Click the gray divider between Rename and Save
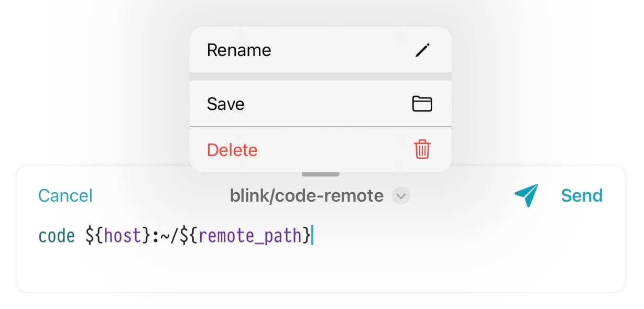This screenshot has width=644, height=309. (320, 76)
